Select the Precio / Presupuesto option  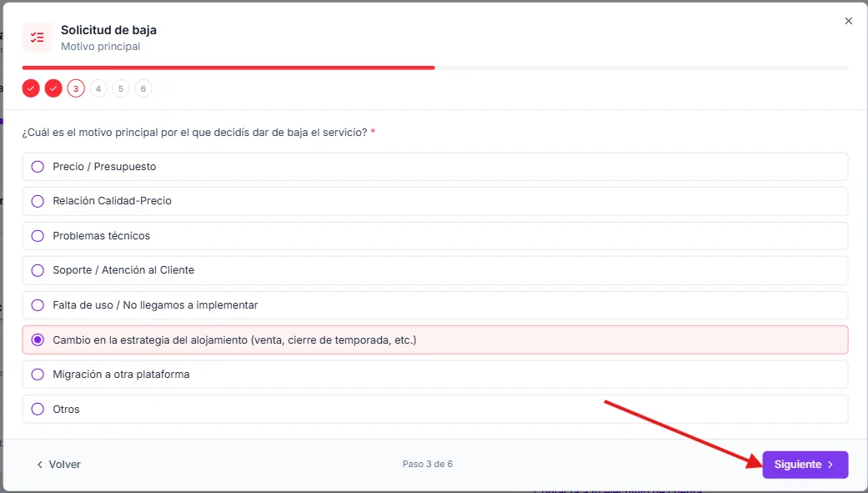(x=435, y=167)
